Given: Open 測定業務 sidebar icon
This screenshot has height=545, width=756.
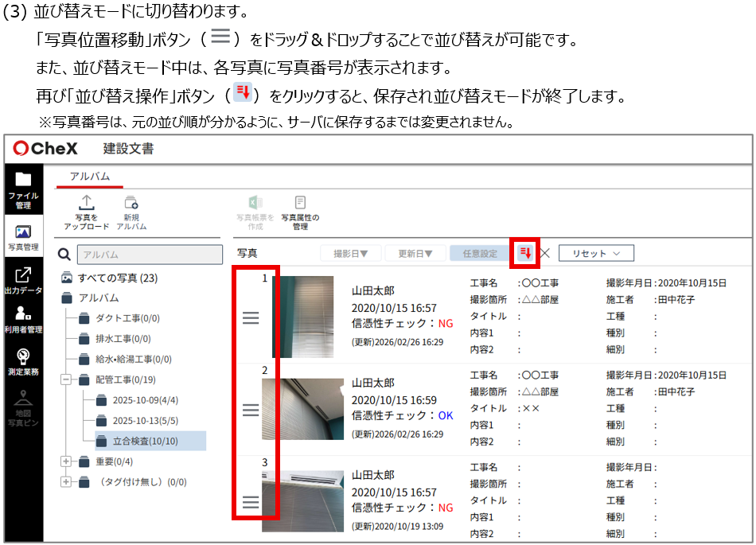Looking at the screenshot, I should point(23,361).
